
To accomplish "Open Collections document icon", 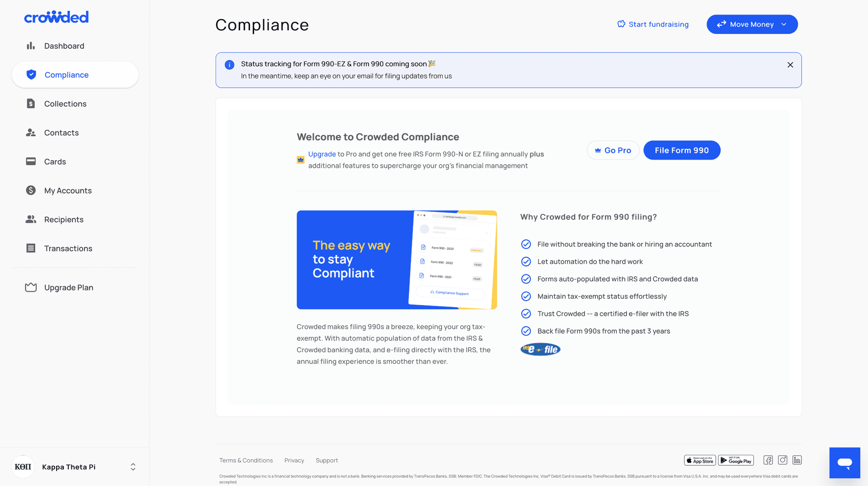I will coord(31,104).
